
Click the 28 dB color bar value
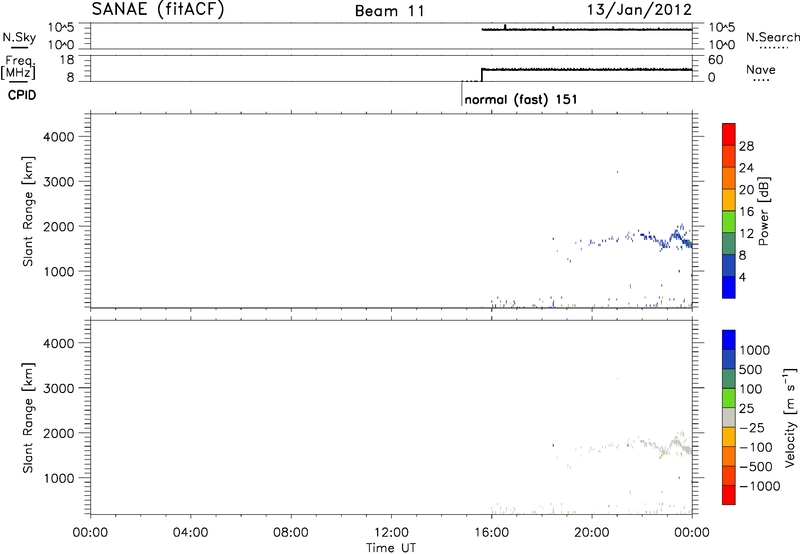[x=746, y=146]
